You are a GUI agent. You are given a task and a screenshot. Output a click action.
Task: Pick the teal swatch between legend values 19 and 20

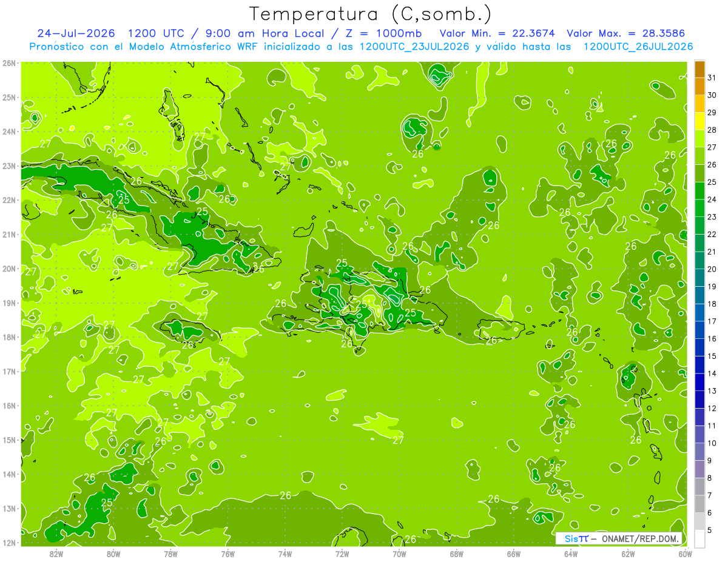click(699, 278)
